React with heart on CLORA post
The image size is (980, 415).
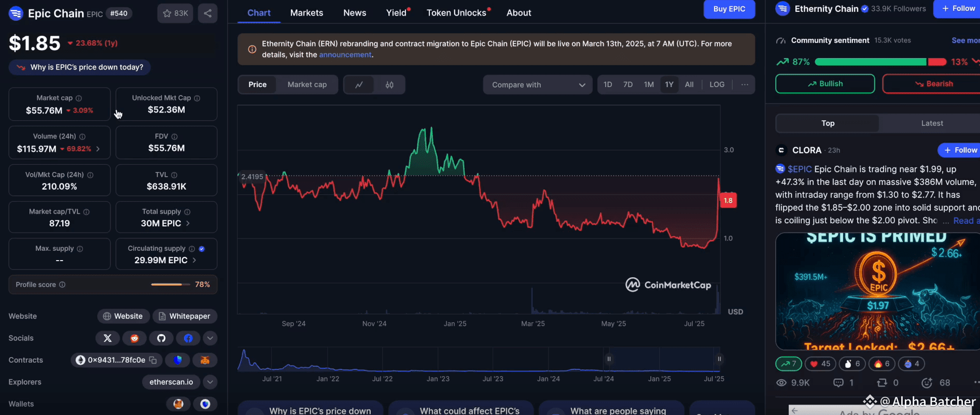coord(820,364)
